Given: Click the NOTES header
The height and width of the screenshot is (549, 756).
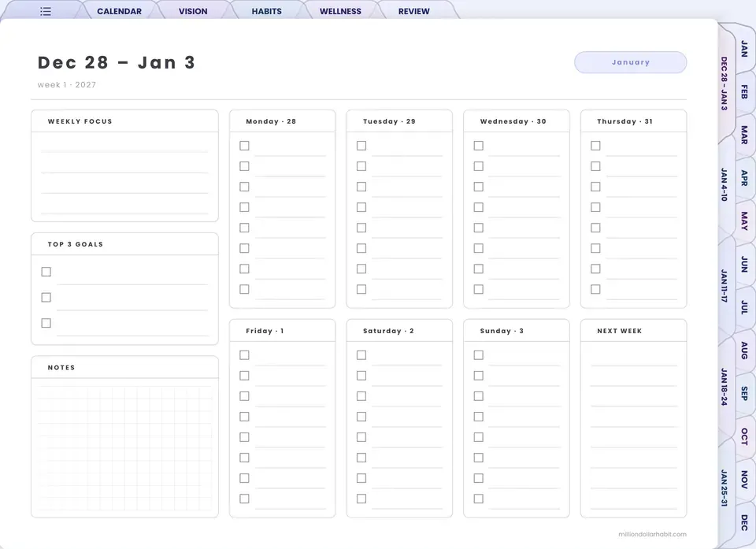Looking at the screenshot, I should pos(61,368).
